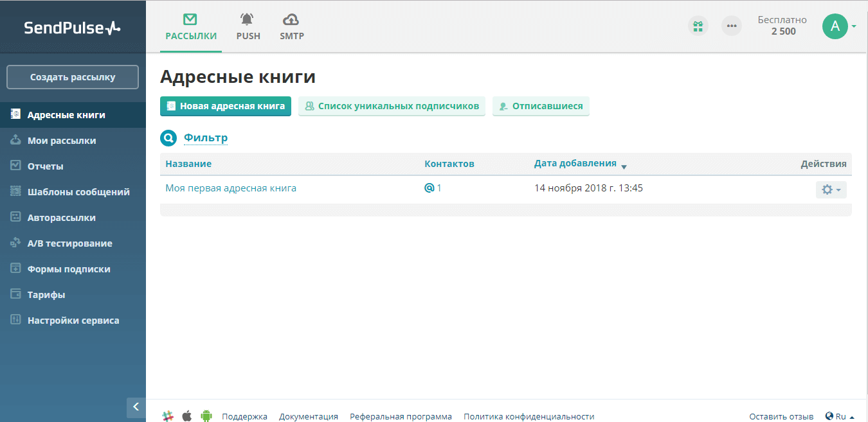Click the Slack icon in footer
868x422 pixels.
[x=168, y=416]
